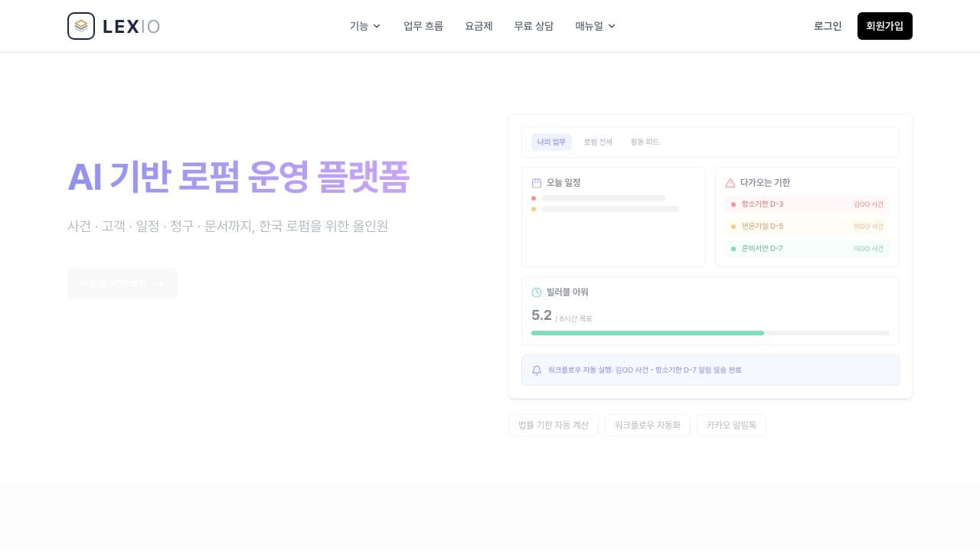Click the red status dot next to 항소기한 D-3
This screenshot has width=980, height=551.
pos(733,204)
